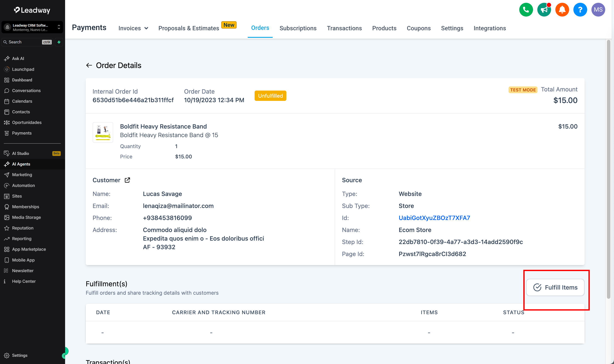Viewport: 614px width, 364px height.
Task: Click the blue help question mark icon
Action: click(580, 10)
